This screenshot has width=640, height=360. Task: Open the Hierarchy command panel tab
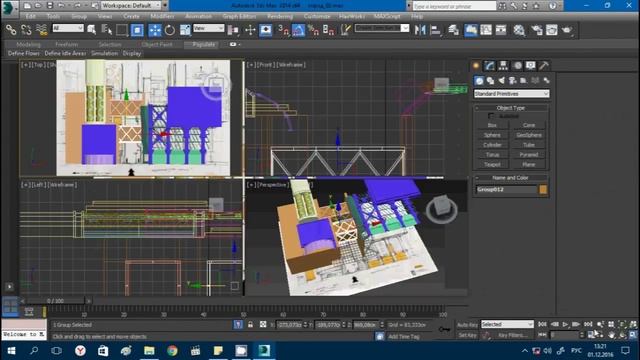pos(503,66)
